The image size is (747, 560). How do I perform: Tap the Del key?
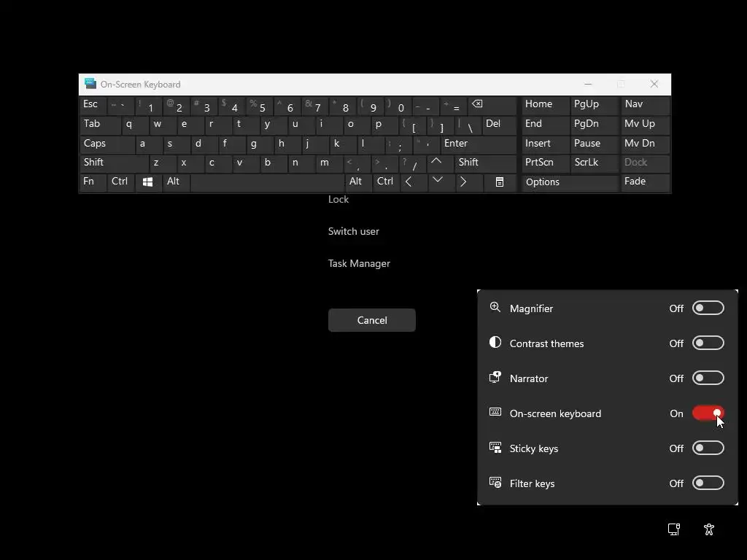pos(499,125)
